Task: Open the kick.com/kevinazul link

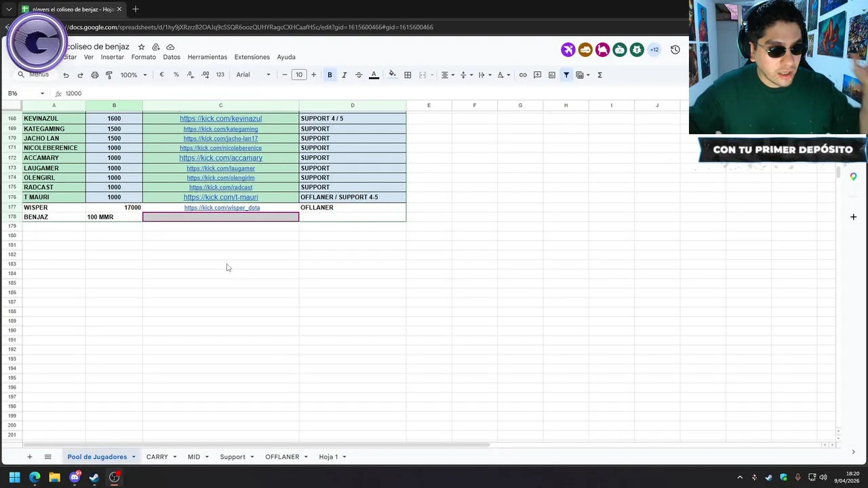Action: (220, 119)
